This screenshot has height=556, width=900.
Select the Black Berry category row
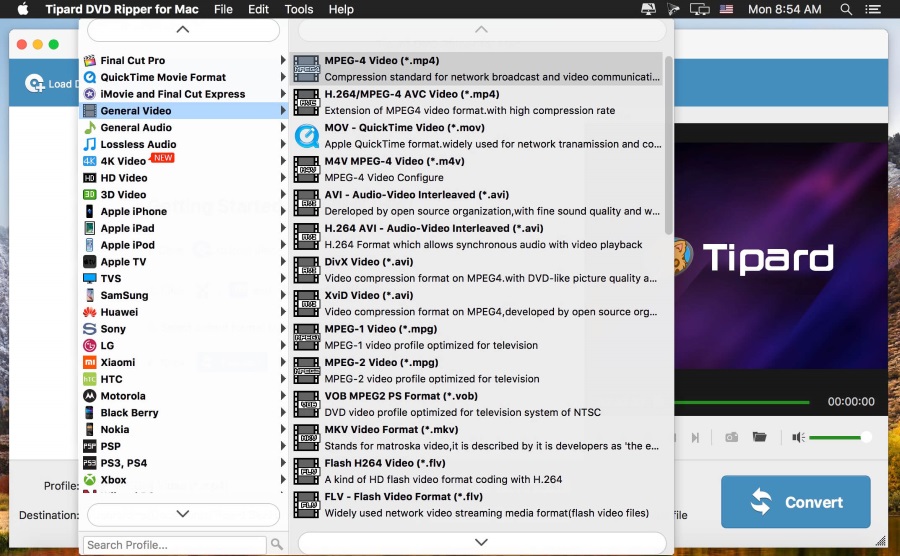(x=183, y=413)
